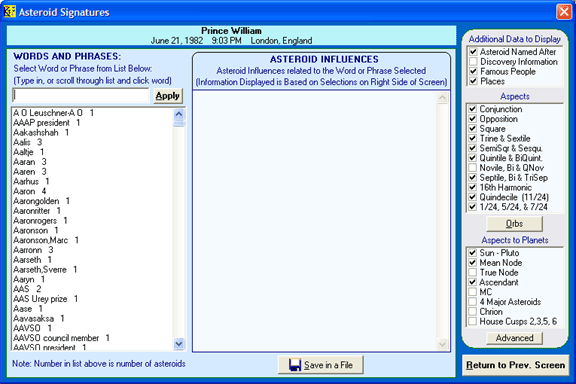
Task: Close the Asteroid Signatures window
Action: [564, 12]
